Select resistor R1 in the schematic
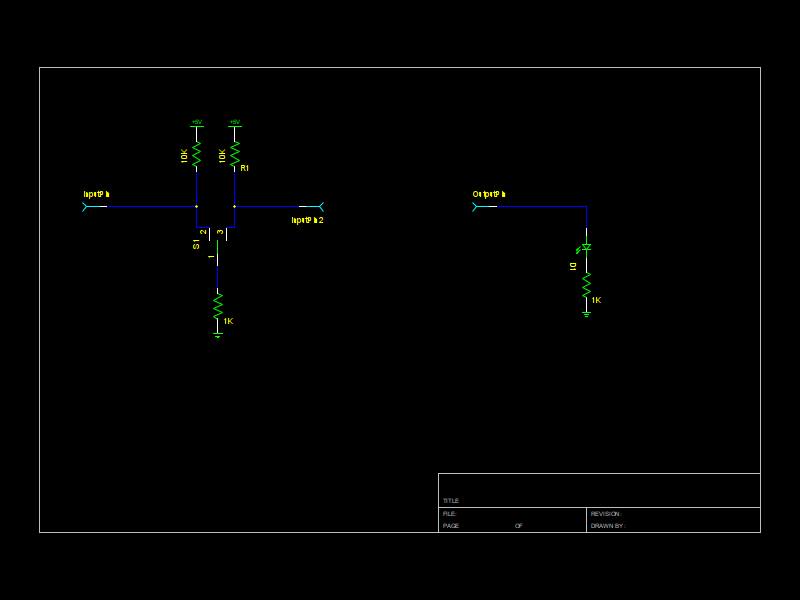The image size is (800, 600). [235, 154]
